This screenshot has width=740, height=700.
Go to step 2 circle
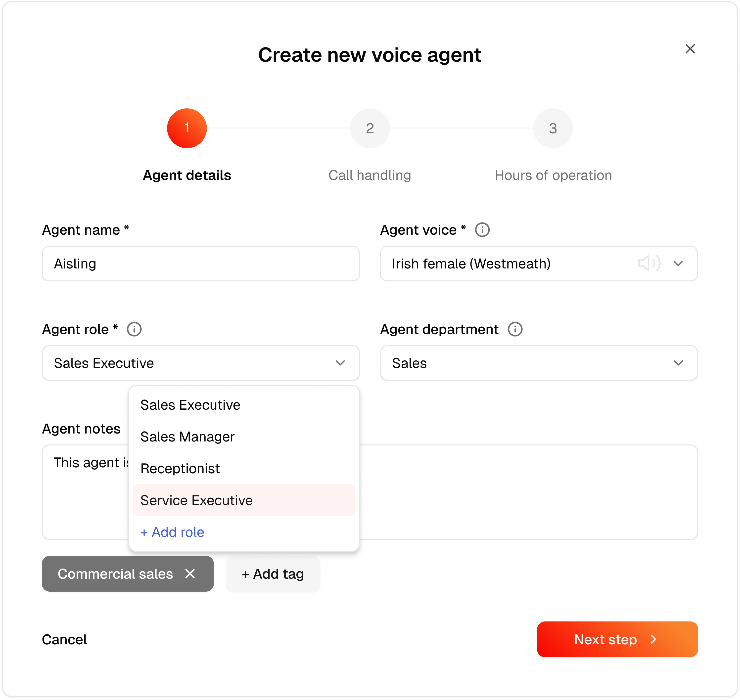pyautogui.click(x=370, y=128)
